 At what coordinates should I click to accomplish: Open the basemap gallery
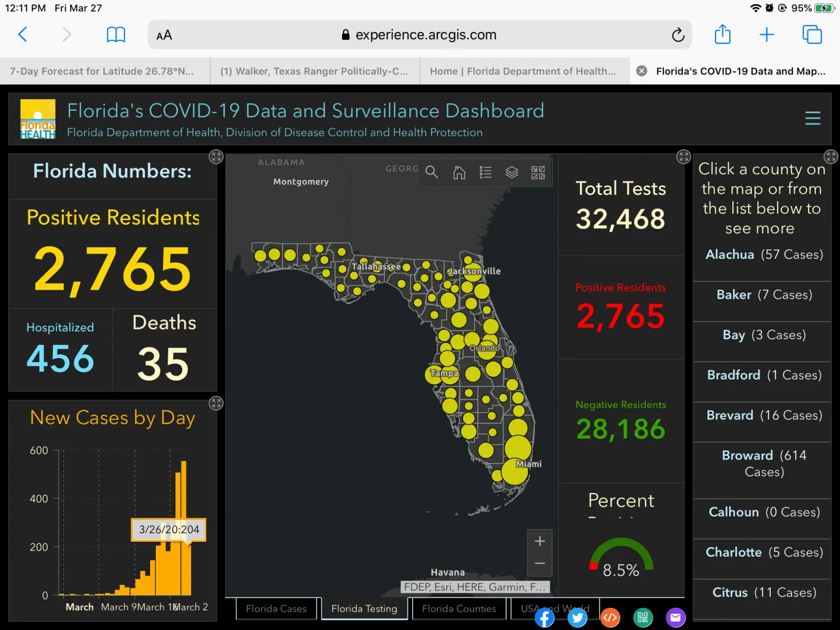click(x=538, y=172)
